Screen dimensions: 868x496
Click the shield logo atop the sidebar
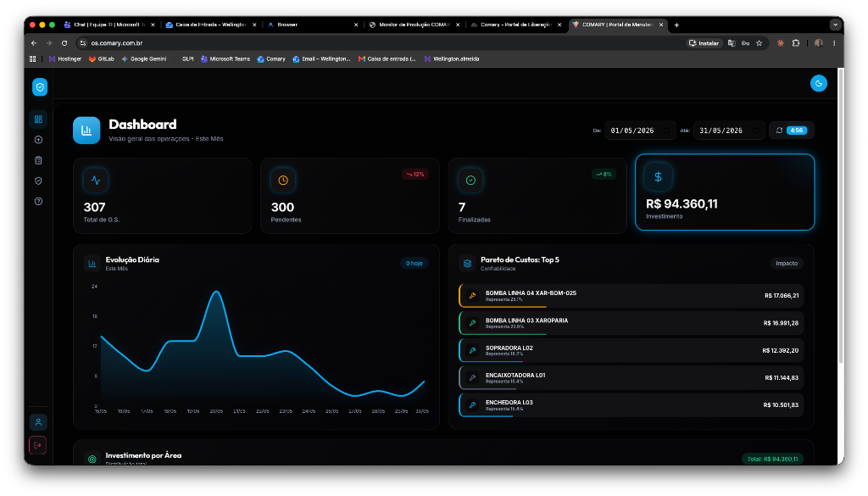click(x=40, y=87)
